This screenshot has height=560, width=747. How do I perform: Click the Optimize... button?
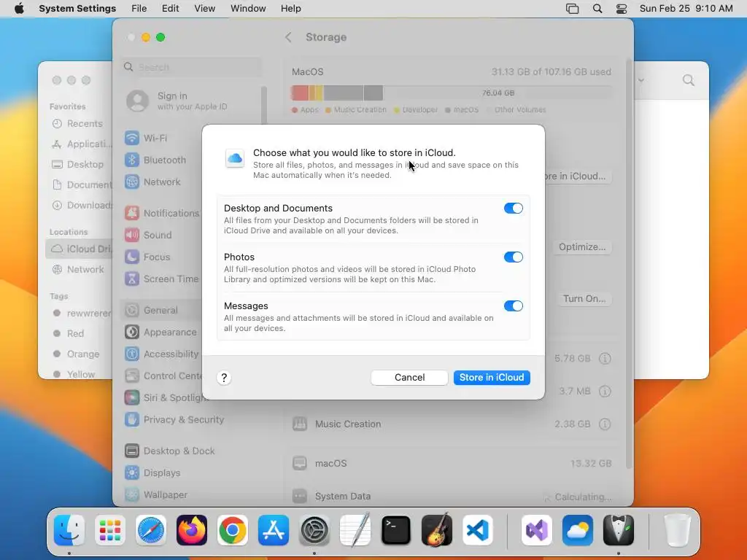click(582, 246)
